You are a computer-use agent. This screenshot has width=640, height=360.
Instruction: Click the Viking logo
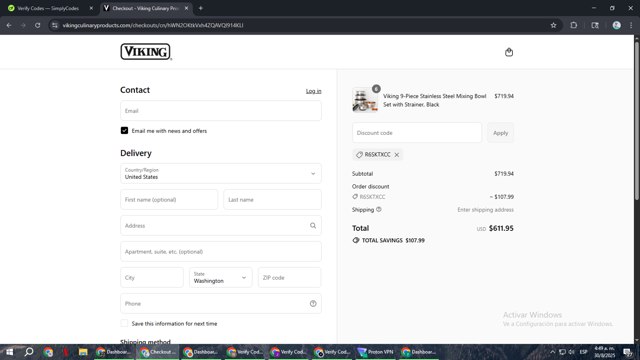click(146, 52)
